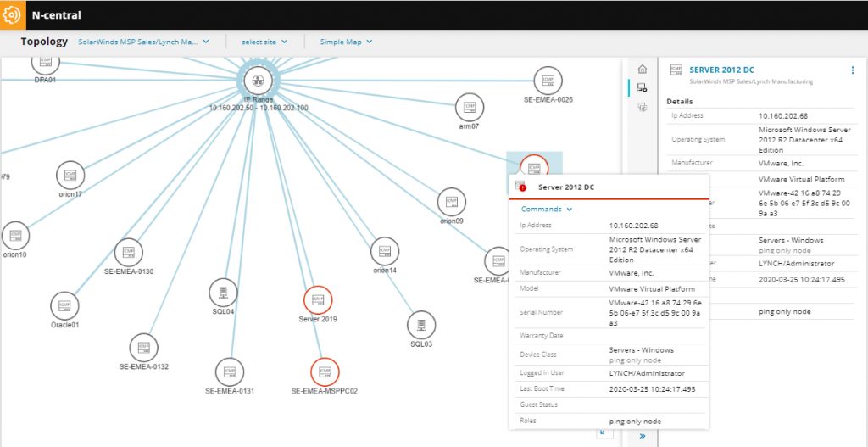Open the customer selector SolarWinds MSP Sales/Lynch dropdown
868x447 pixels.
coord(143,42)
